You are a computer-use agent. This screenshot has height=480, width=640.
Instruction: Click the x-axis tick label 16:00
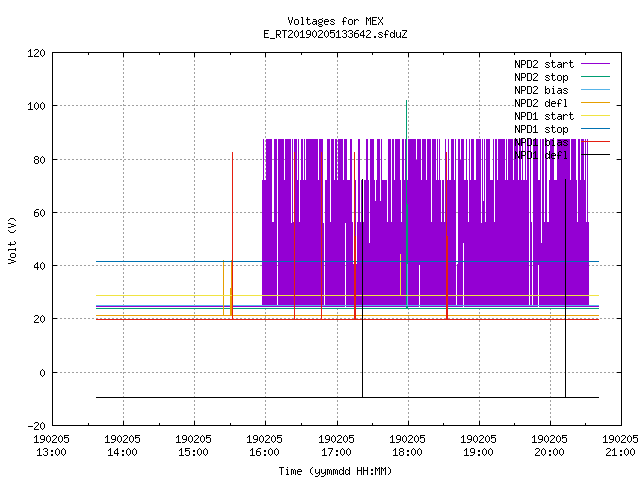tap(264, 453)
